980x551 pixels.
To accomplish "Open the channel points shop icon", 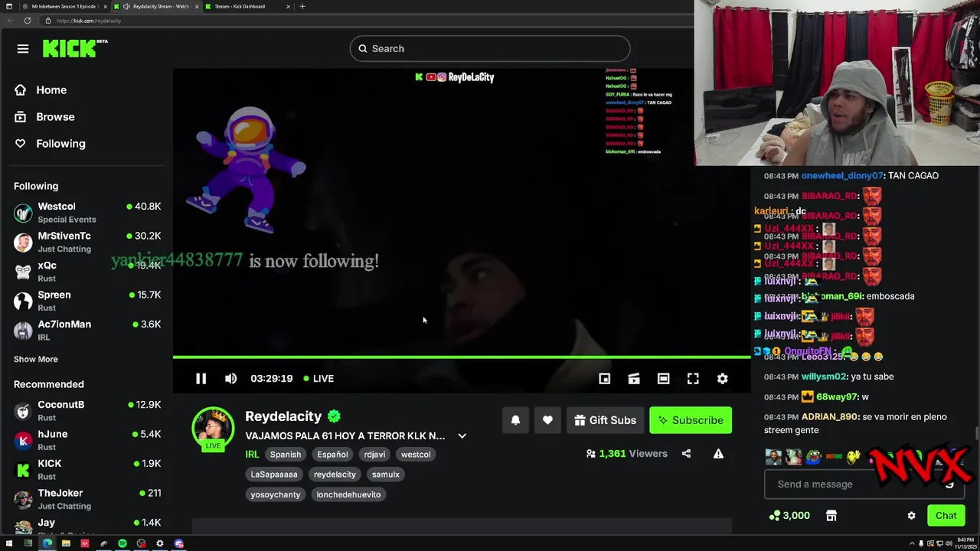I will pyautogui.click(x=831, y=516).
